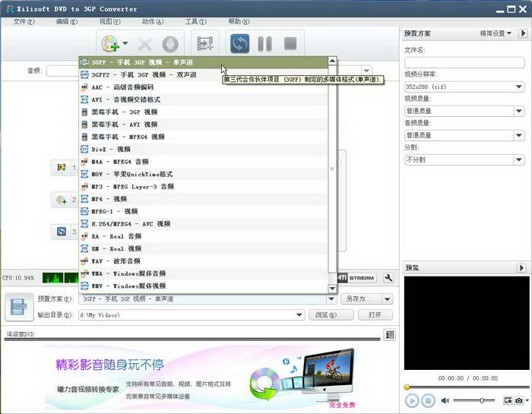This screenshot has width=532, height=414.
Task: Mute preview with the speaker icon
Action: 445,401
